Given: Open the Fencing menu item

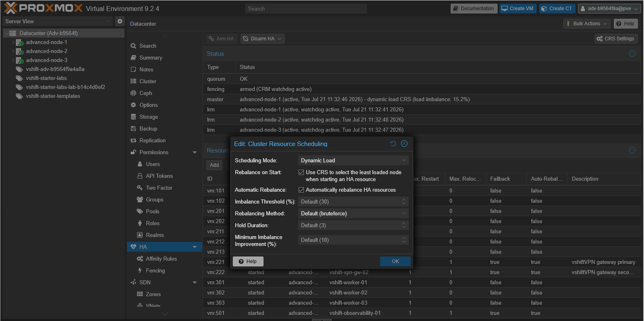Looking at the screenshot, I should [x=165, y=271].
